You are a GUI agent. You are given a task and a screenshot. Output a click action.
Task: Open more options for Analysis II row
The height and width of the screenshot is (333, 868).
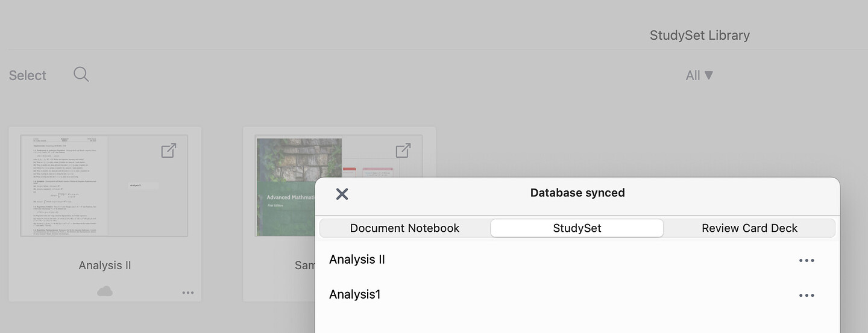[x=807, y=260]
